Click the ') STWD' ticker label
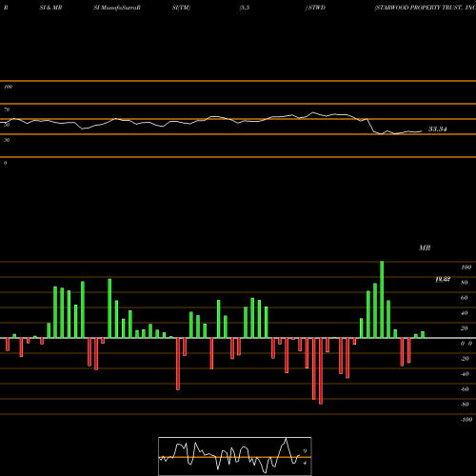The height and width of the screenshot is (476, 476). click(x=315, y=8)
